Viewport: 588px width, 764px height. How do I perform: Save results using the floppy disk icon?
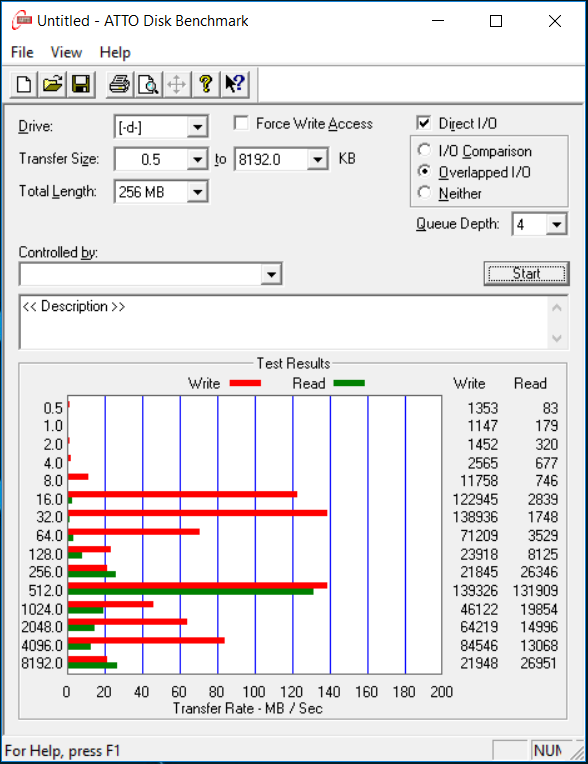click(x=81, y=84)
